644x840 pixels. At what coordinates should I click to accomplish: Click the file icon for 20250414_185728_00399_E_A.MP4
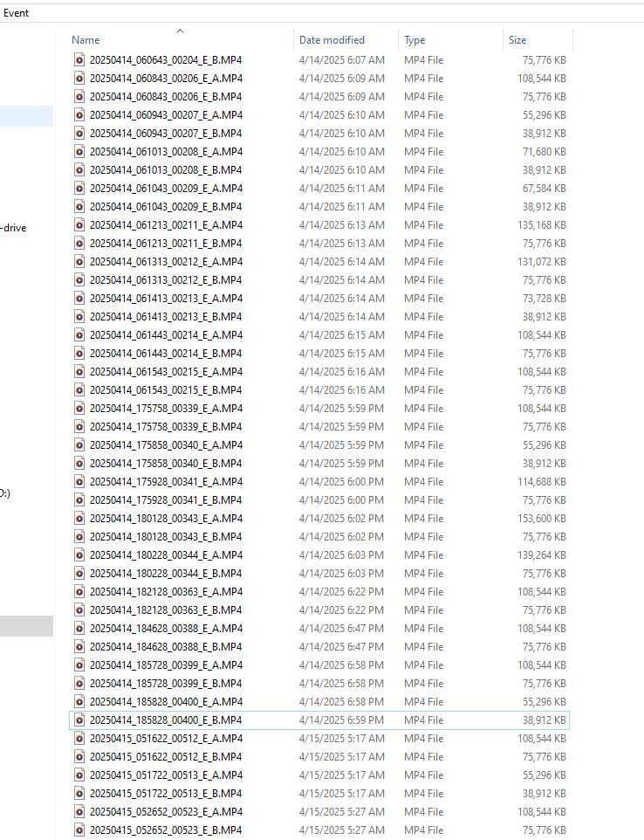(x=79, y=665)
